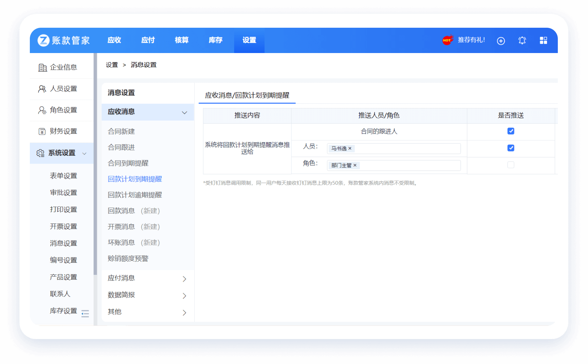The height and width of the screenshot is (364, 588).
Task: Open 企业信息 in the sidebar
Action: [x=62, y=68]
